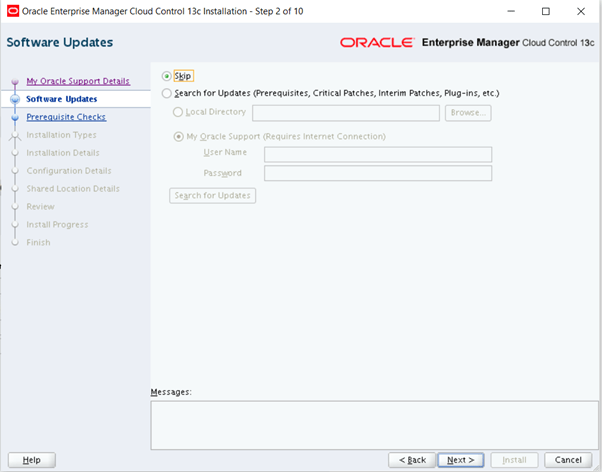Click the Search for Updates button
The width and height of the screenshot is (602, 472).
click(x=212, y=195)
